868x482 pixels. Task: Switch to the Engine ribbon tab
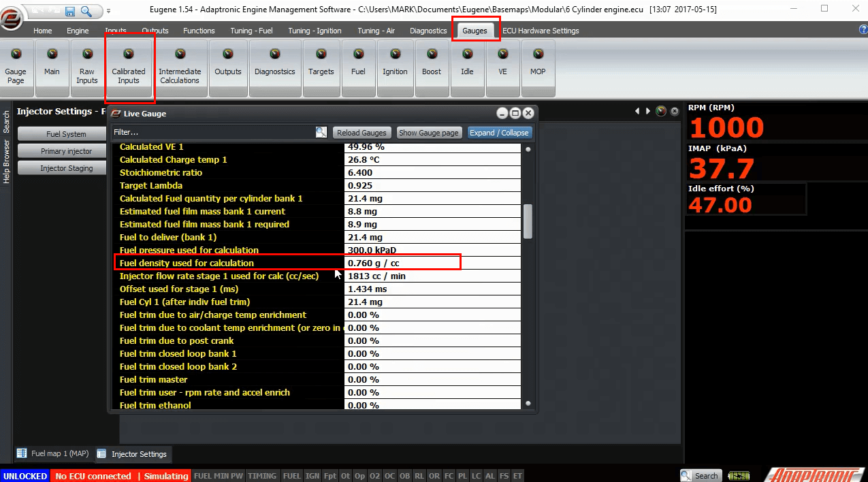[78, 31]
